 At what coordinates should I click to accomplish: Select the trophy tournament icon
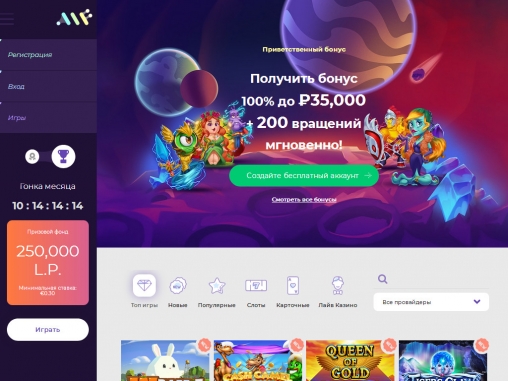click(x=63, y=156)
